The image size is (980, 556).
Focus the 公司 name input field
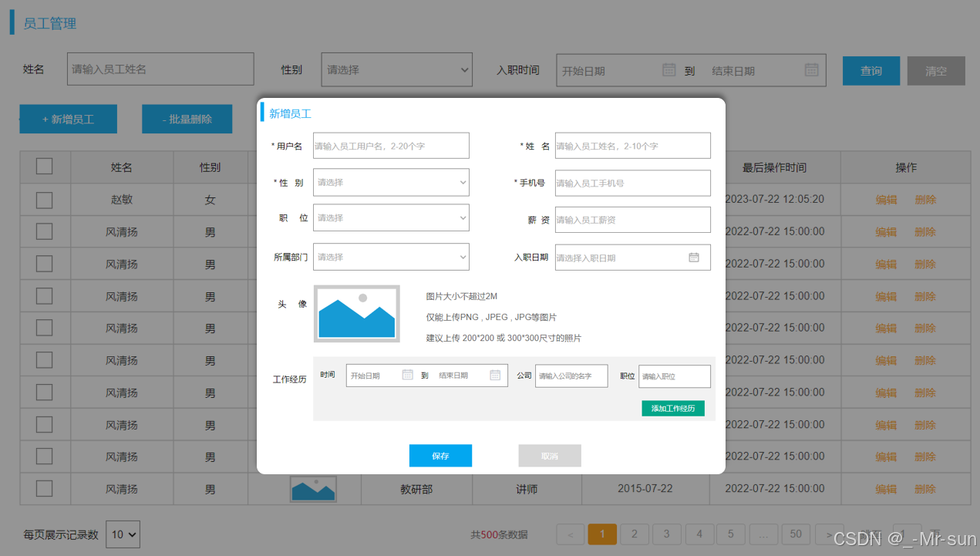tap(571, 376)
